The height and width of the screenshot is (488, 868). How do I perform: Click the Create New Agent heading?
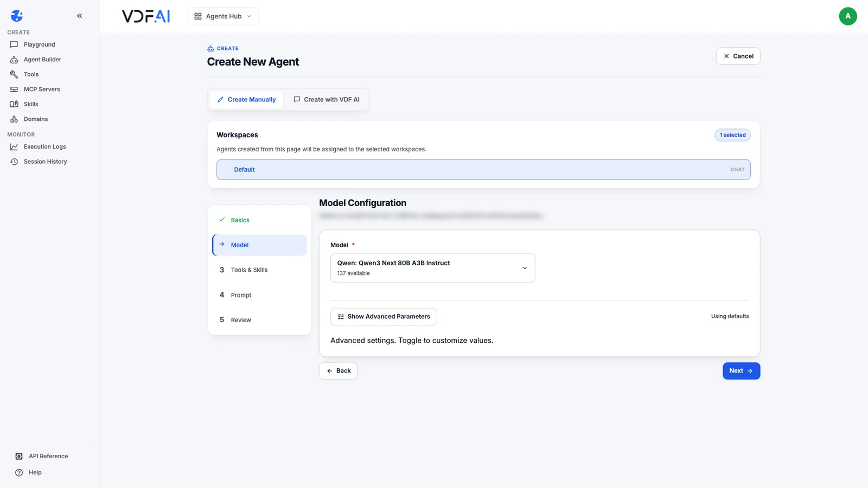[x=253, y=62]
